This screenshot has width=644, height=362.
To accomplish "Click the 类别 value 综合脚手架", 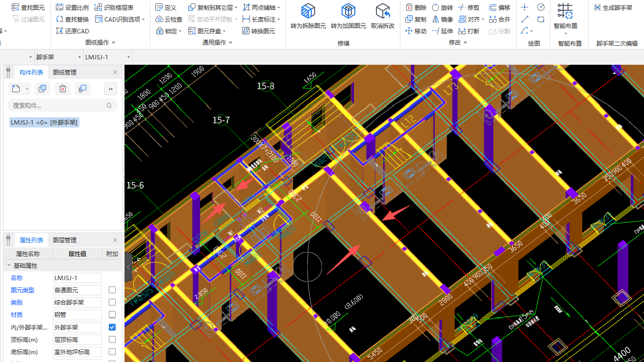I will (77, 302).
